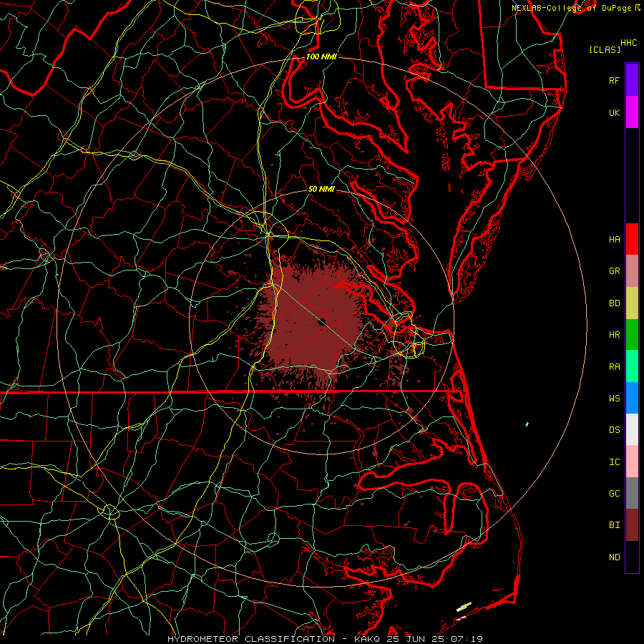
Task: Click the ND legend label
Action: coord(614,557)
